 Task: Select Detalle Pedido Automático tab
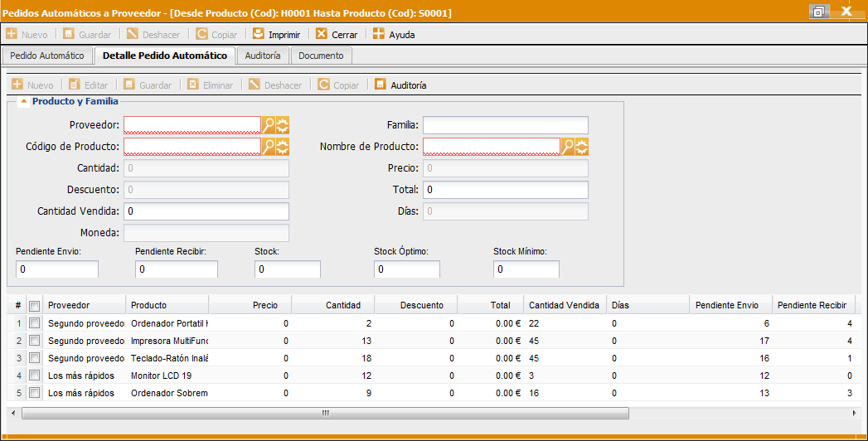pos(165,56)
